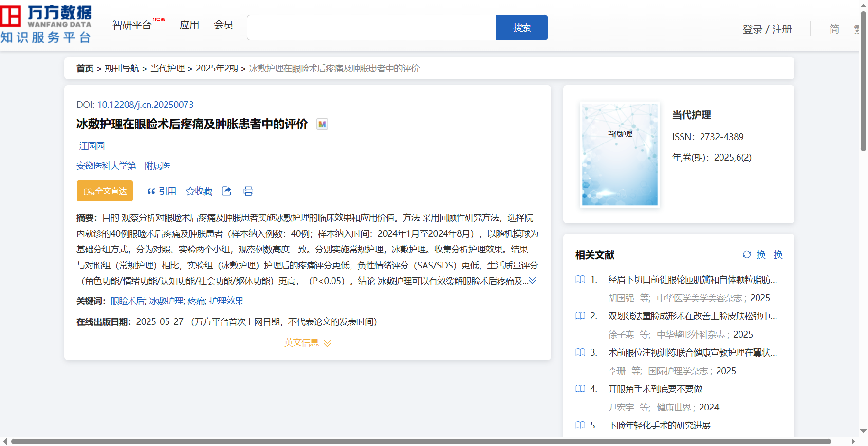Click journal 国际护理学杂志
The width and height of the screenshot is (868, 446).
679,371
